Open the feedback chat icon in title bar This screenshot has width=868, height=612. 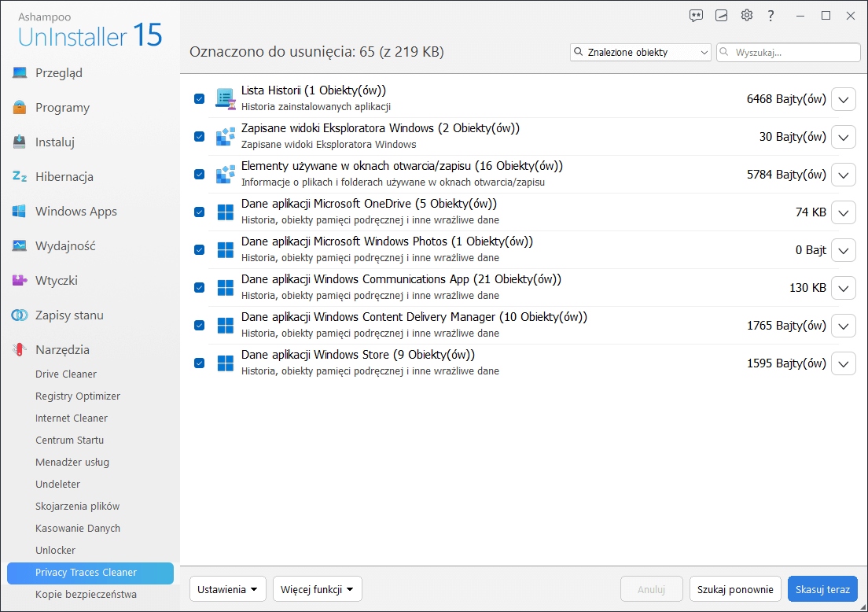[x=696, y=16]
